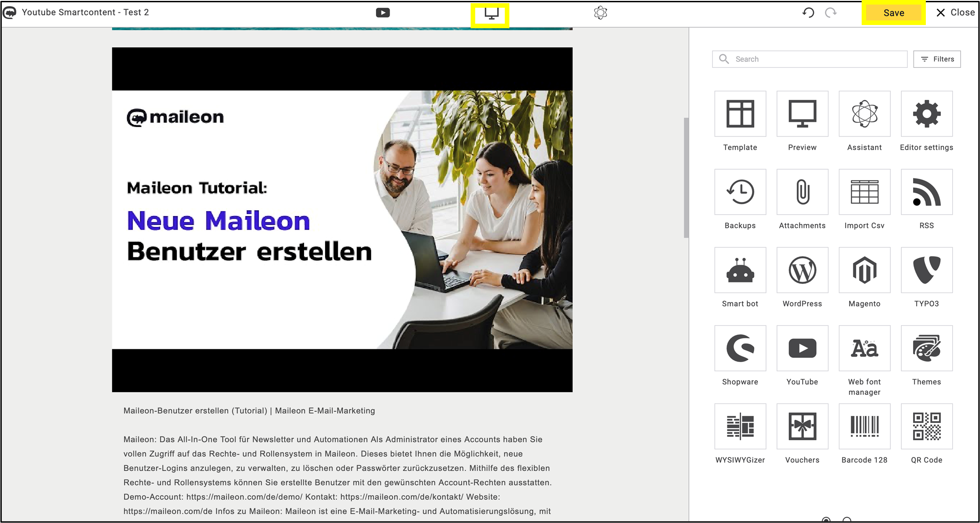Click the Maileon logo in the title bar
The height and width of the screenshot is (523, 980).
[10, 12]
